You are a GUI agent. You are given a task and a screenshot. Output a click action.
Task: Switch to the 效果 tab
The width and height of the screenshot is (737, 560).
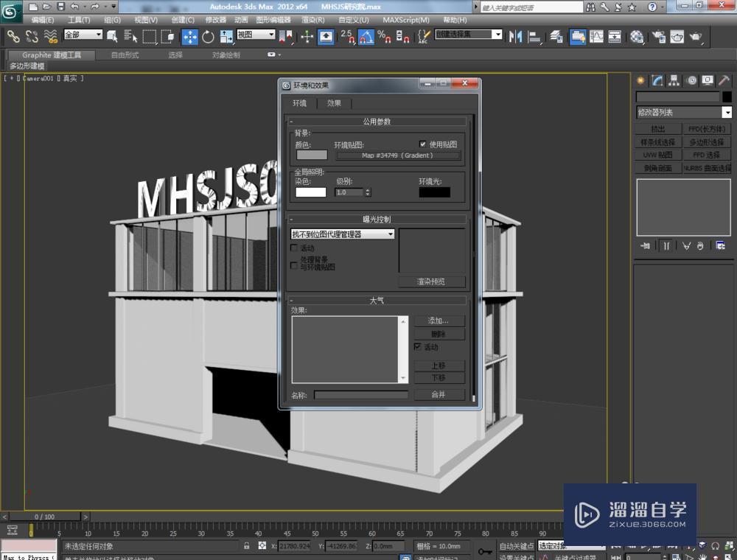click(334, 103)
